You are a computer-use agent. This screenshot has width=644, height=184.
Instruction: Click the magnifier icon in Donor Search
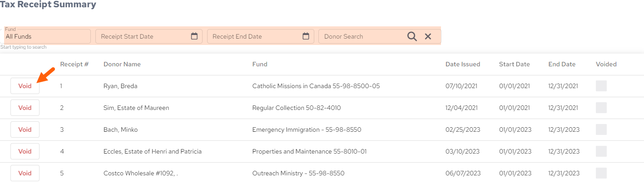[412, 36]
